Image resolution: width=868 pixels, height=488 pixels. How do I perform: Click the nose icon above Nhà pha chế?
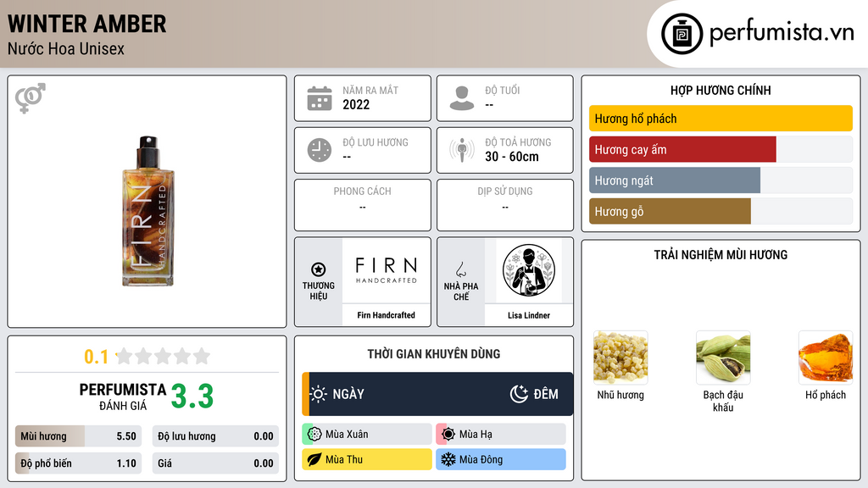[x=460, y=269]
